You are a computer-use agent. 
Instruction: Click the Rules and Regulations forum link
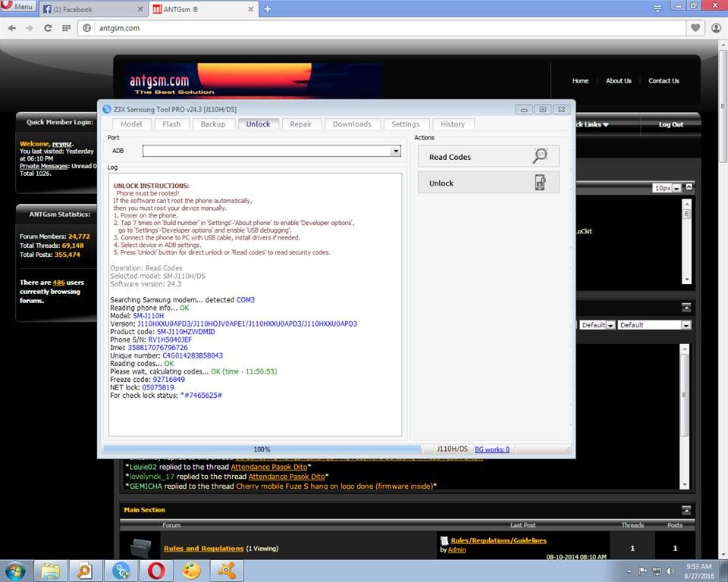(x=203, y=548)
